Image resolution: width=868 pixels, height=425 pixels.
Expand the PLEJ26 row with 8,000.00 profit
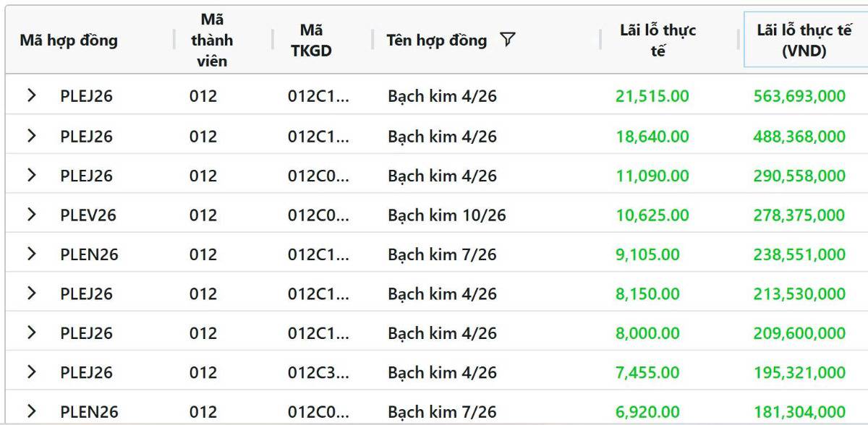coord(31,332)
